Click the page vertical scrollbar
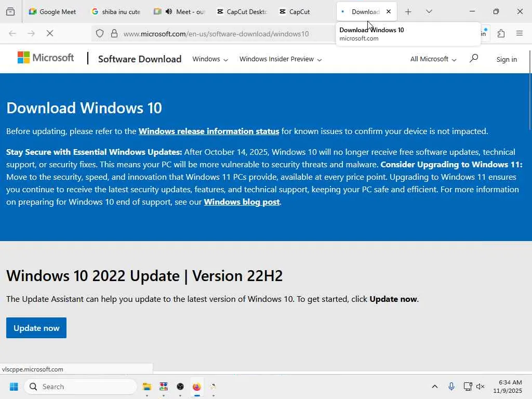The image size is (532, 399). (530, 89)
